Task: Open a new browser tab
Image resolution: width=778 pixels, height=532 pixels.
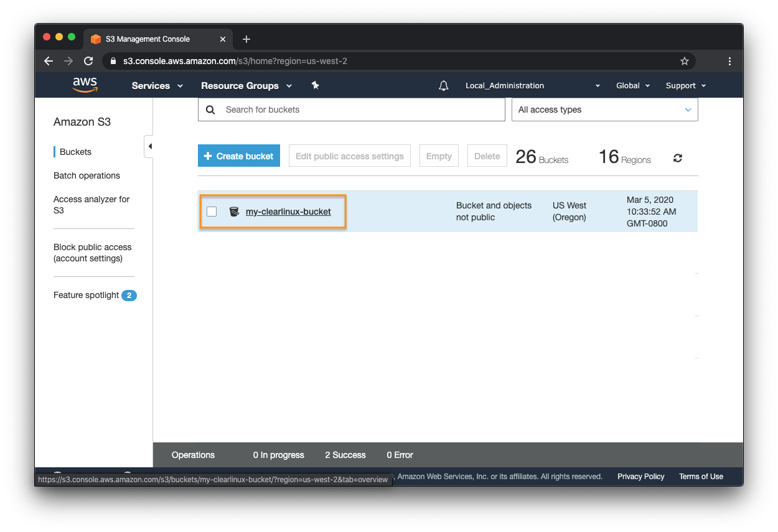Action: (246, 39)
